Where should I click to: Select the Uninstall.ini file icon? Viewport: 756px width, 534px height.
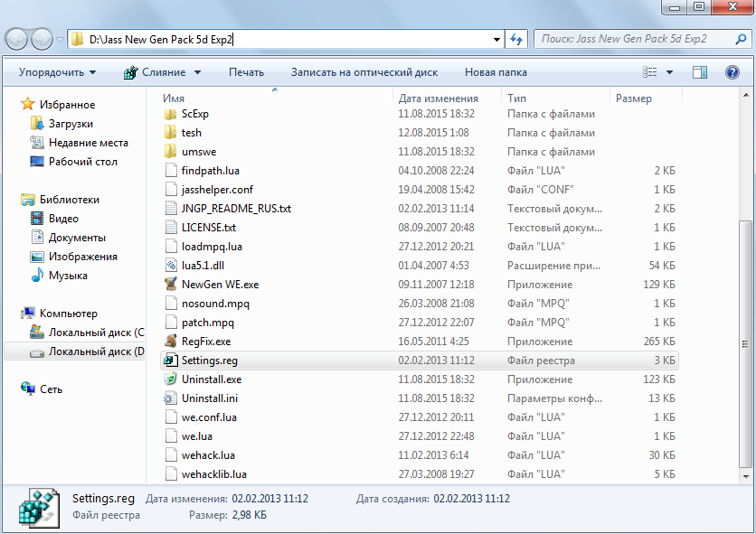click(x=171, y=398)
